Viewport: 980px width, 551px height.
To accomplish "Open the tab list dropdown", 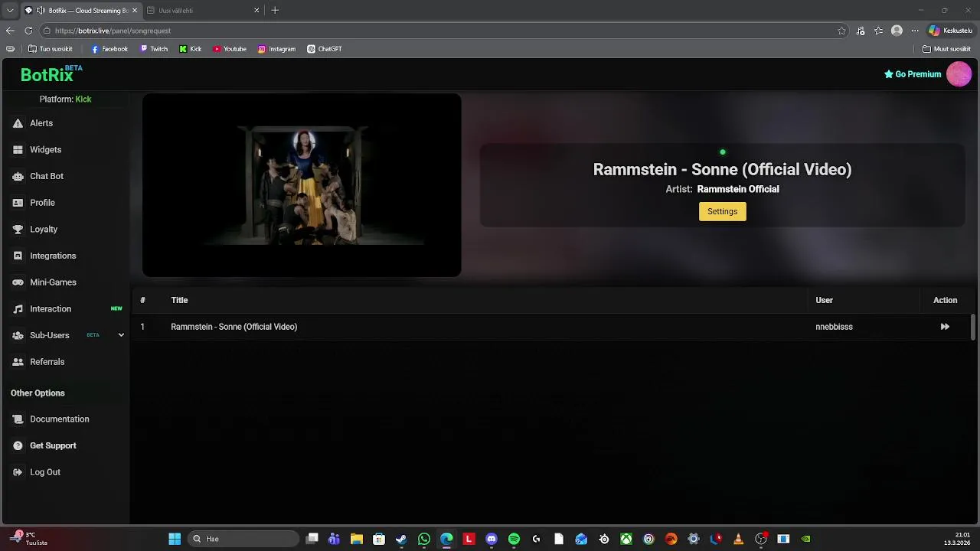I will [x=10, y=11].
